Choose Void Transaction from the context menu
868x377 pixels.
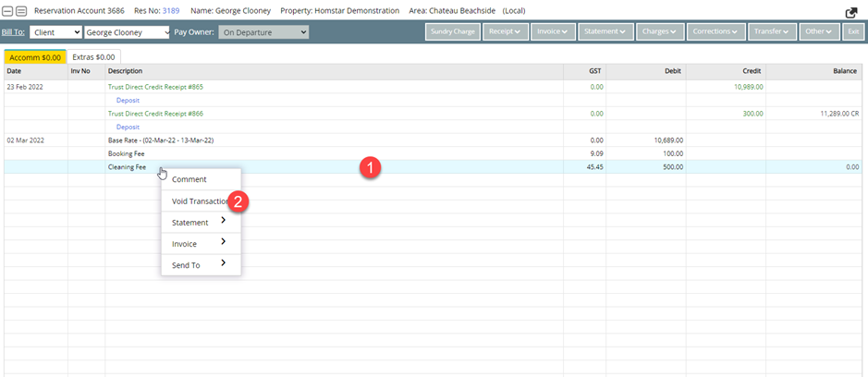201,201
